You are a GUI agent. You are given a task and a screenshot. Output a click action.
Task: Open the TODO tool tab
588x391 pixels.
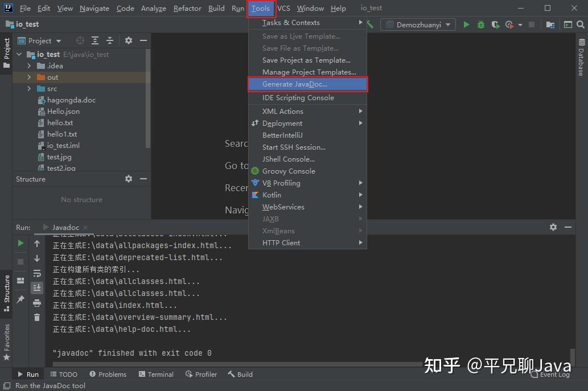click(64, 374)
